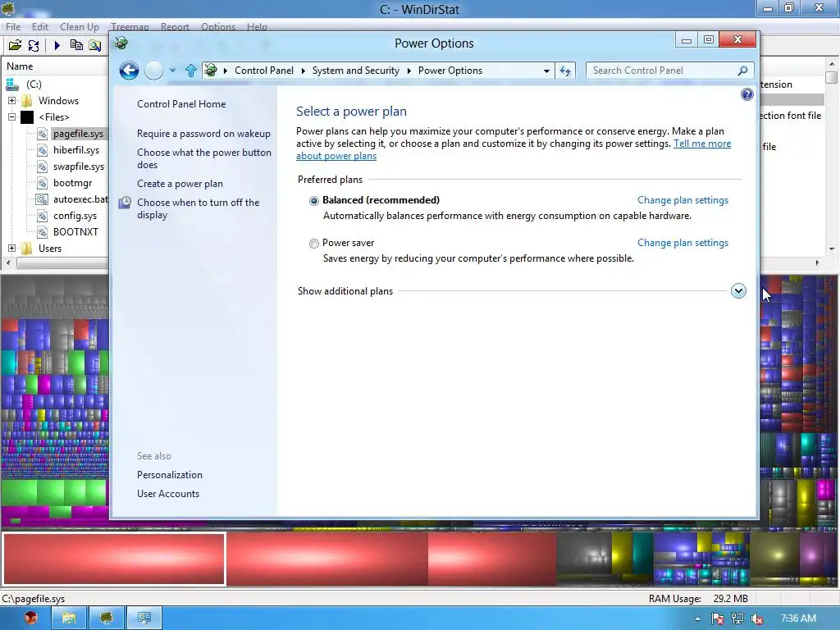Open the address bar history dropdown arrow

pos(546,71)
